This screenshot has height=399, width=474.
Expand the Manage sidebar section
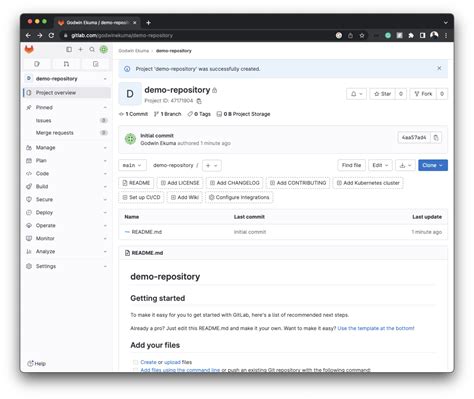[67, 147]
